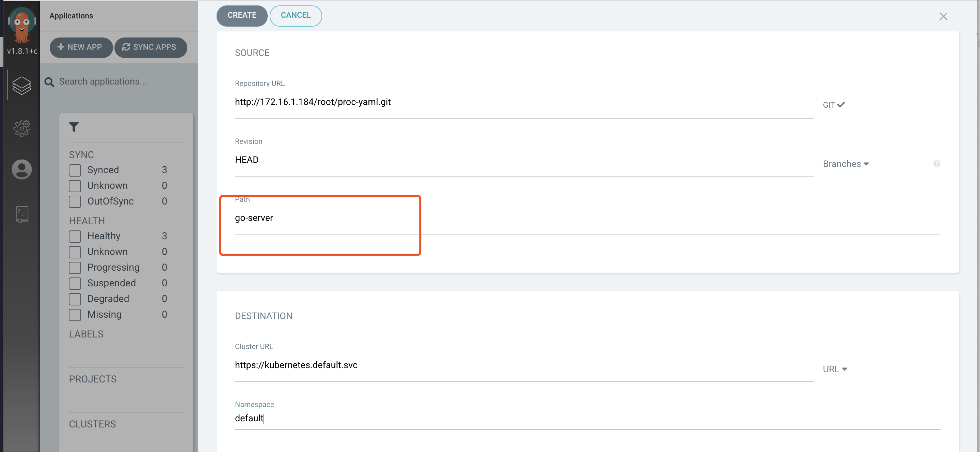This screenshot has height=452, width=980.
Task: Tick the Progressing health checkbox
Action: [75, 268]
